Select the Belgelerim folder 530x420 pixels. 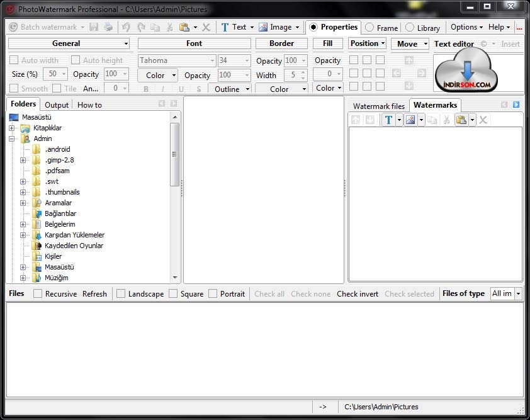[x=60, y=224]
